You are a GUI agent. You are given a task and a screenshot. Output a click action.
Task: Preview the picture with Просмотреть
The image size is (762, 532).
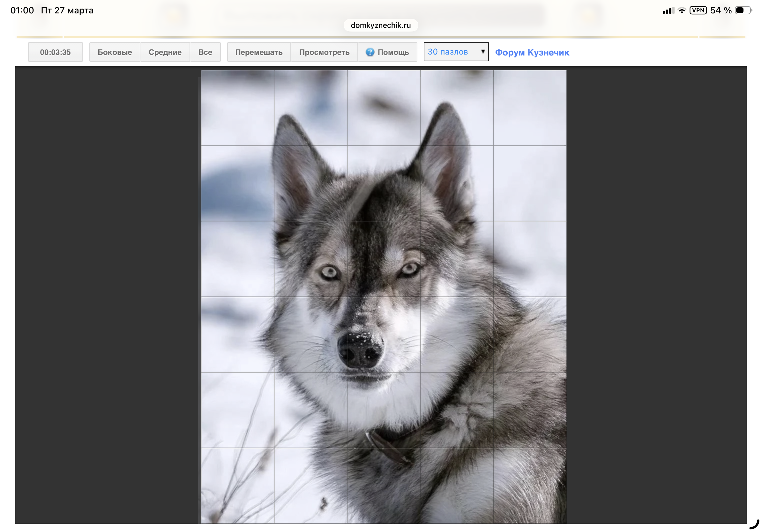(324, 52)
